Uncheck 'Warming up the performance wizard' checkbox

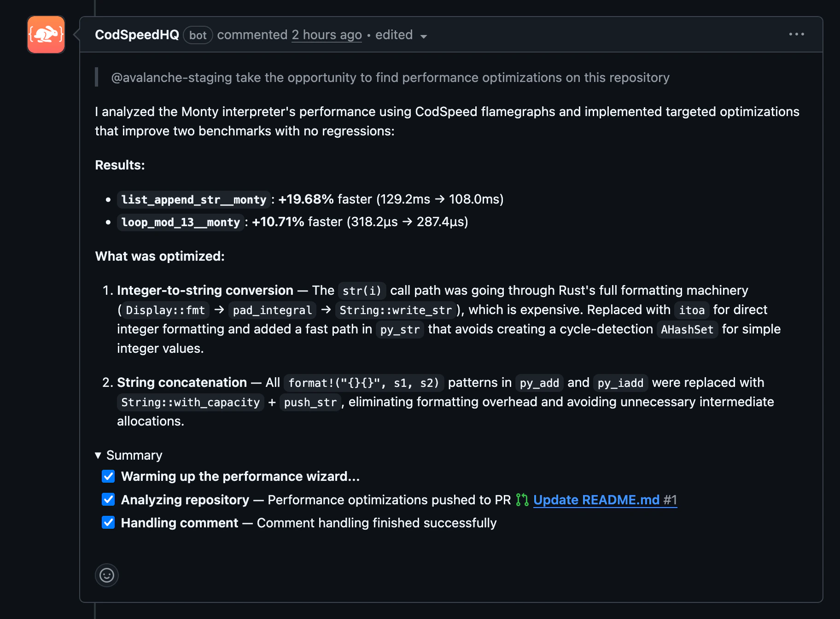[x=108, y=476]
